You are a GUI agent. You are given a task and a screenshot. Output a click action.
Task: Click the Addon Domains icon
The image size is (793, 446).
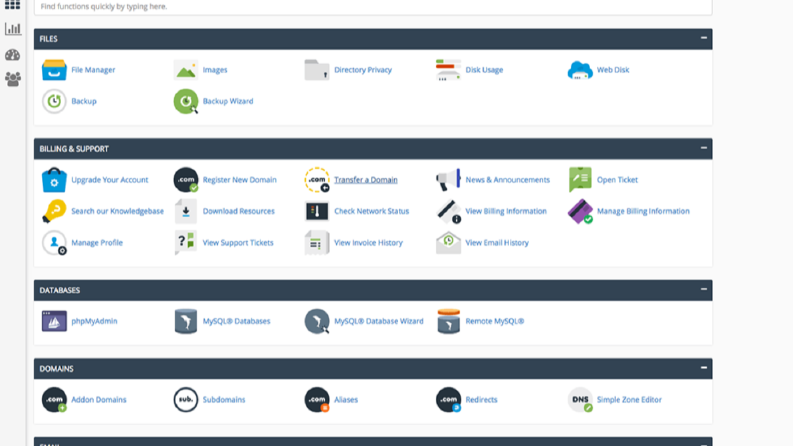click(54, 399)
